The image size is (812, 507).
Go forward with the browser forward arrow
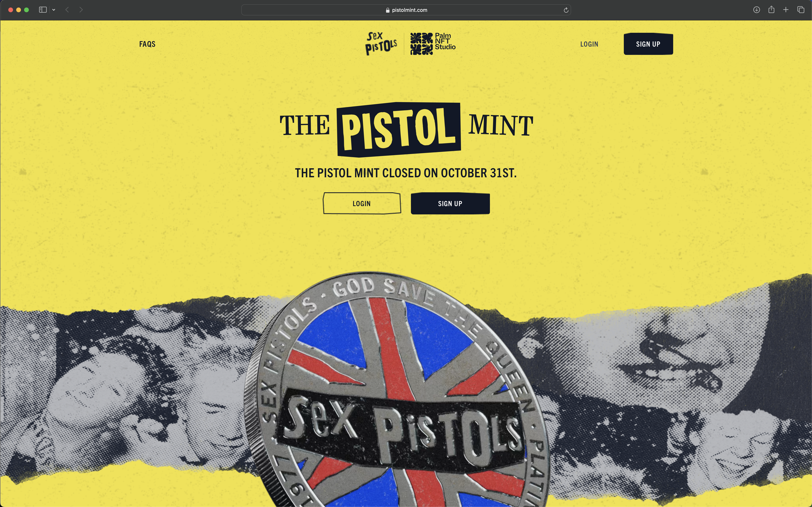click(81, 10)
